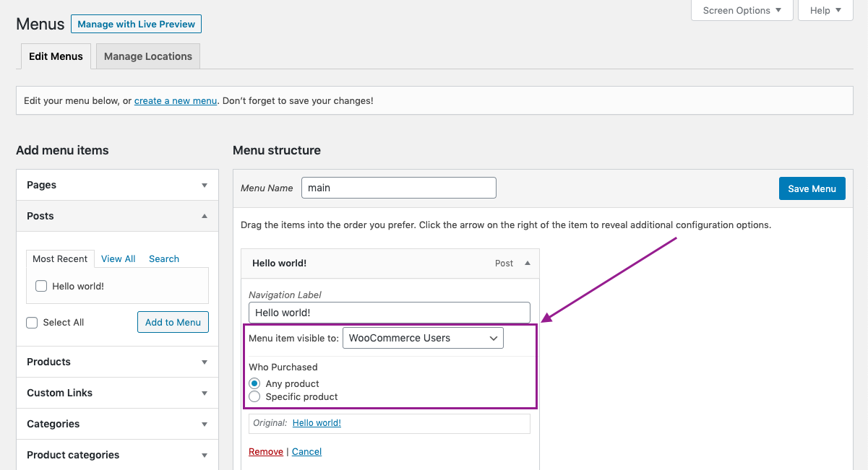Collapse the Hello world! menu item arrow
Viewport: 868px width, 470px height.
(x=528, y=264)
